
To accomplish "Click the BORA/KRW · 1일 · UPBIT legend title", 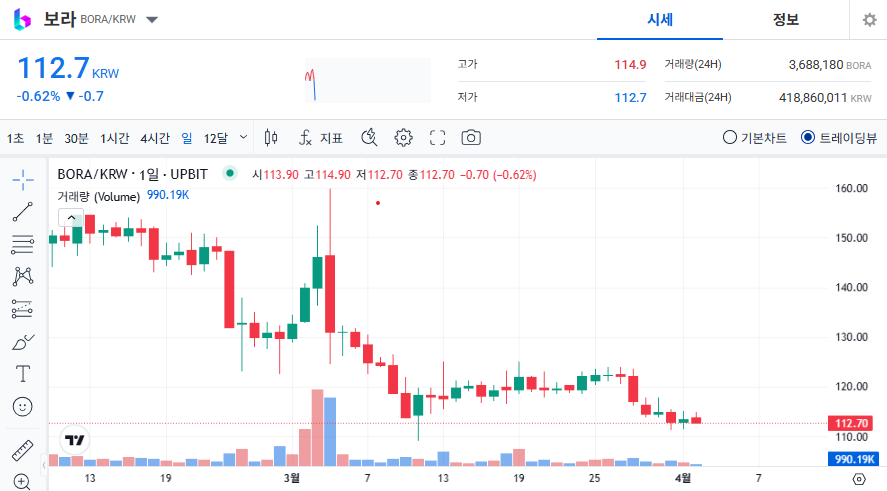I will (x=132, y=174).
